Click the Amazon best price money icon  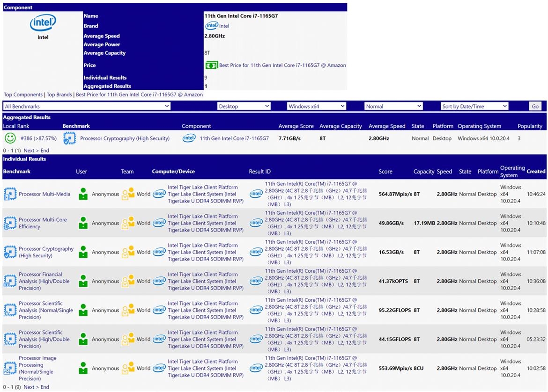point(211,65)
